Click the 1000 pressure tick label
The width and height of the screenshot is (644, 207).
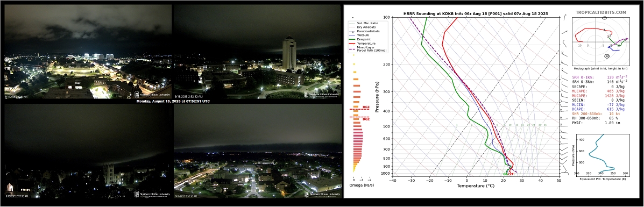coord(385,174)
